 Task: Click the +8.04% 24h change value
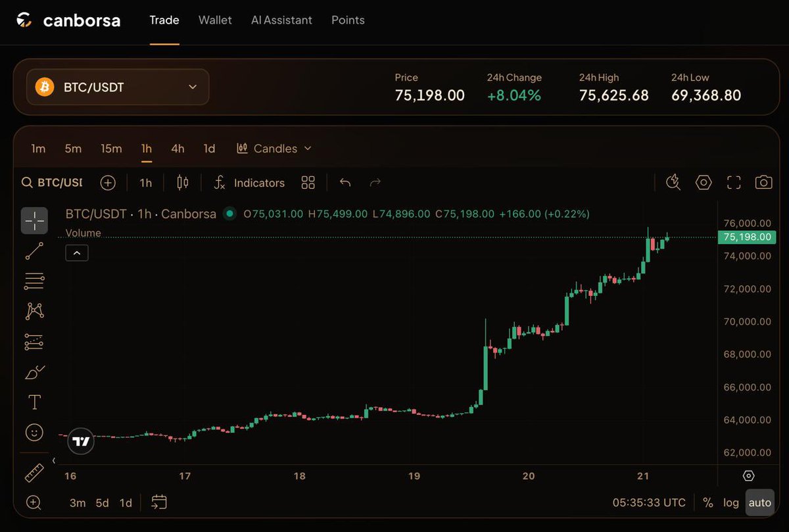click(x=514, y=95)
